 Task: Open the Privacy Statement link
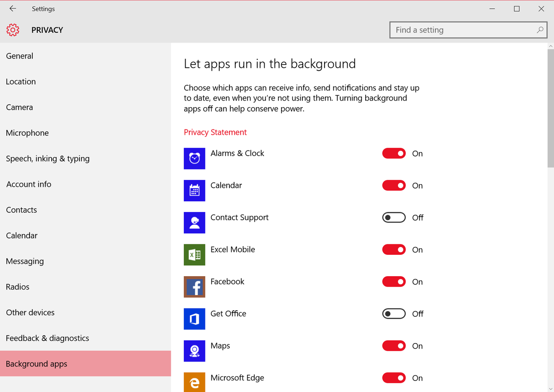pos(215,132)
